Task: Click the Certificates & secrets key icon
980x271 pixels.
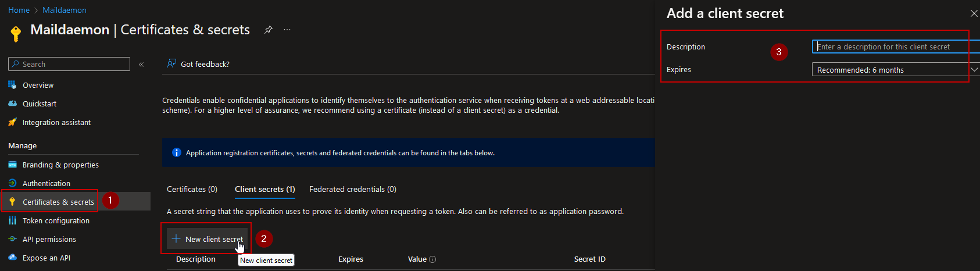Action: 12,202
